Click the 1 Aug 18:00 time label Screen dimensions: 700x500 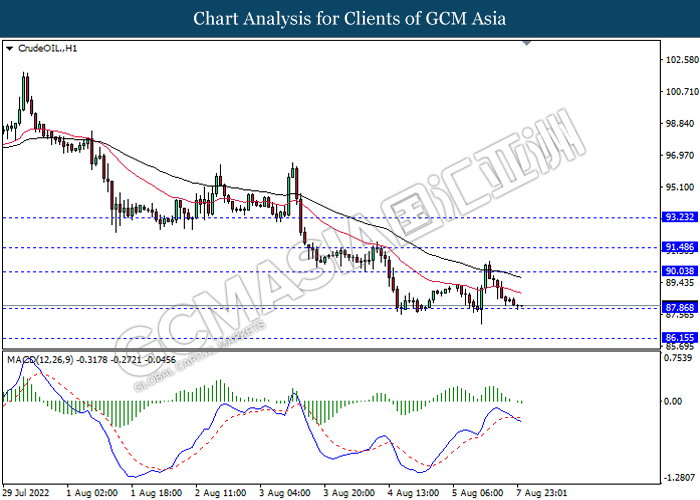click(156, 493)
